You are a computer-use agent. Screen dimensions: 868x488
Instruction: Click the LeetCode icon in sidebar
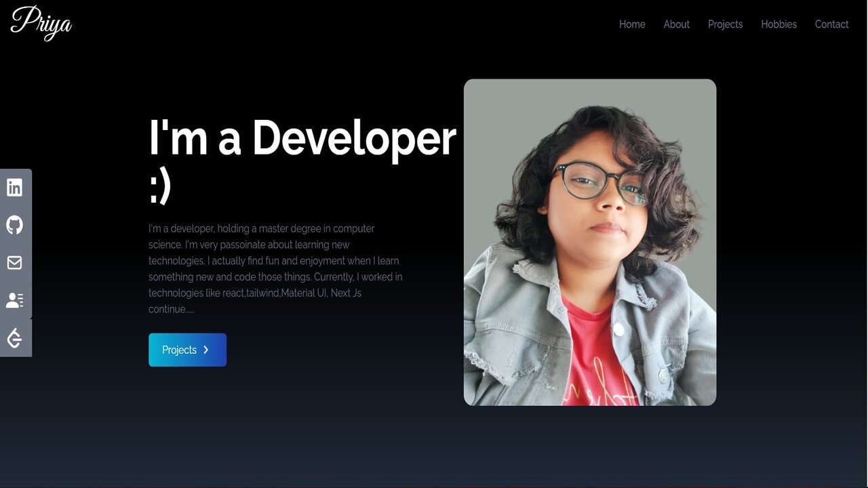15,338
